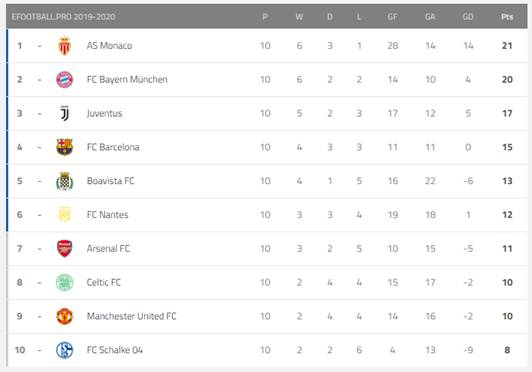Open the FC Barcelona crest
This screenshot has height=372, width=532.
pyautogui.click(x=64, y=147)
